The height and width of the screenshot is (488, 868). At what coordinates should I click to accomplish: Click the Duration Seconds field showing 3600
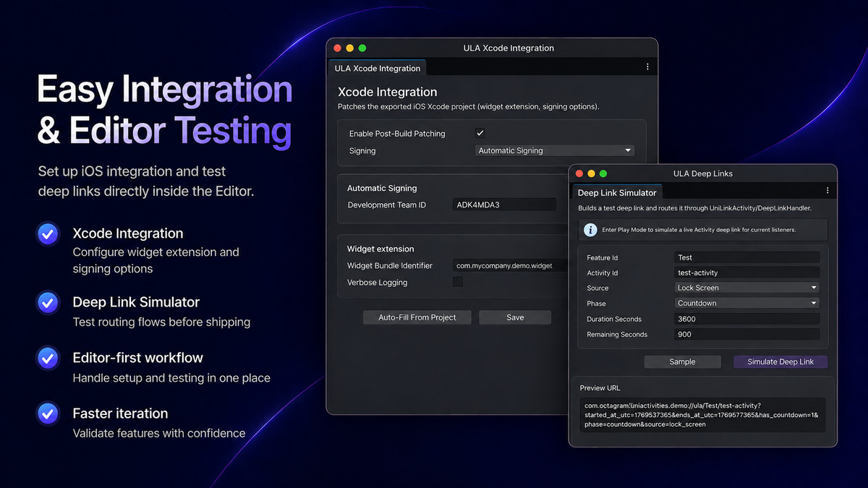pos(746,319)
